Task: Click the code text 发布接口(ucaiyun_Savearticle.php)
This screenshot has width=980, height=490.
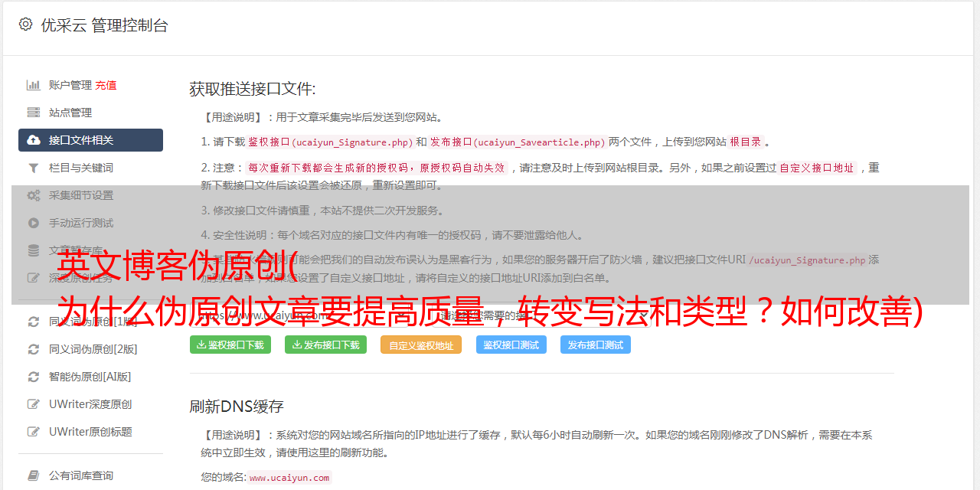Action: coord(518,142)
